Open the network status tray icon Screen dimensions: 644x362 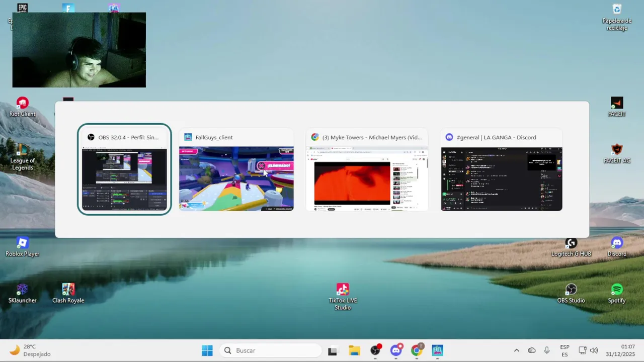(x=582, y=350)
